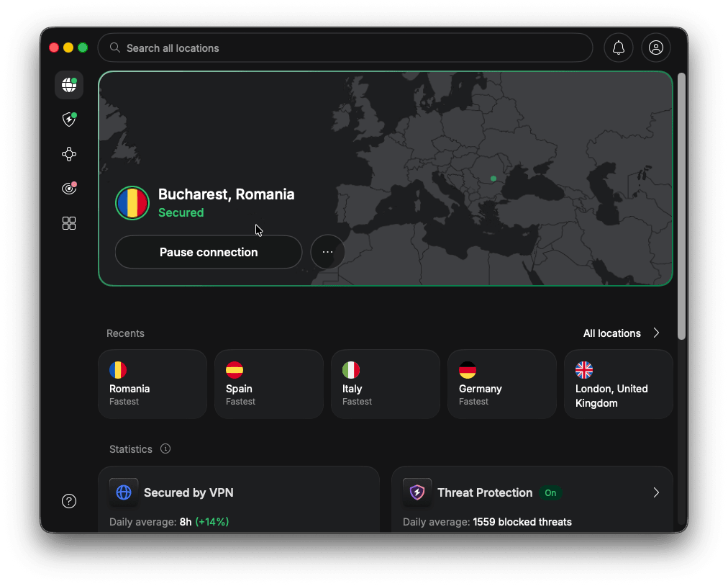Connect to Spain recent card
Screen dimensions: 728x586
tap(269, 384)
